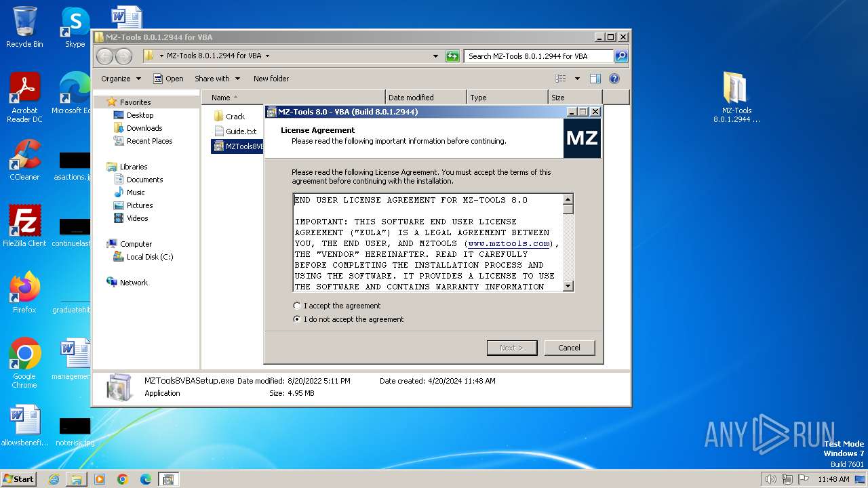This screenshot has width=868, height=488.
Task: Click the Search MZ-Tools input field
Action: 538,56
